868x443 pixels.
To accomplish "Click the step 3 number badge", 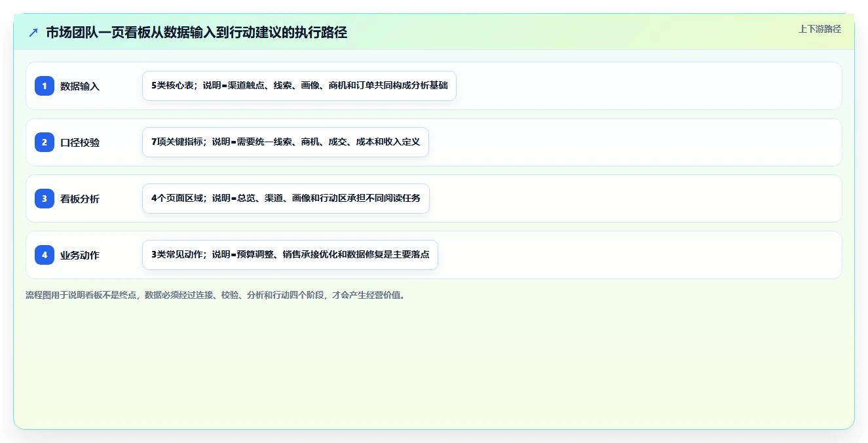I will [45, 199].
